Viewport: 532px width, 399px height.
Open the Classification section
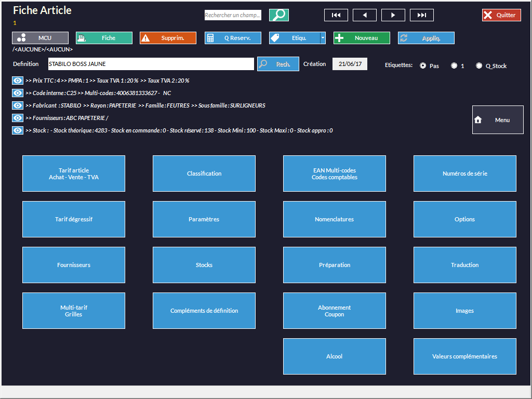(204, 174)
